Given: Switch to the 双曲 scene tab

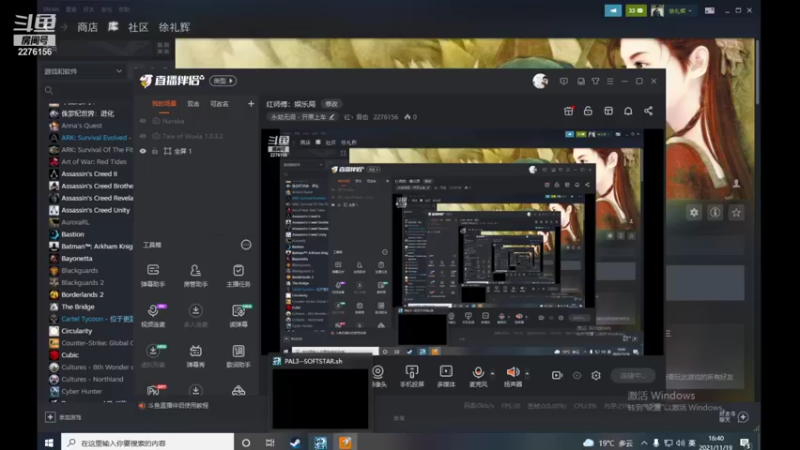Looking at the screenshot, I should click(193, 104).
